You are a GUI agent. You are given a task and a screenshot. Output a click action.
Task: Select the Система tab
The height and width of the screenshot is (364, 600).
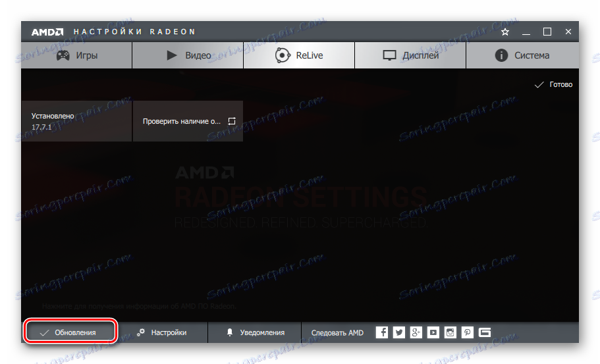click(522, 55)
